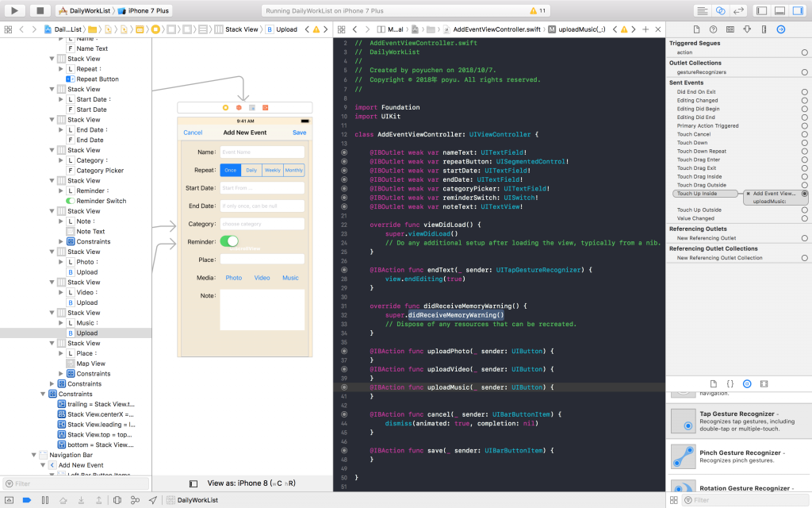Click the Simulate Location icon
Image resolution: width=812 pixels, height=508 pixels.
pos(153,500)
